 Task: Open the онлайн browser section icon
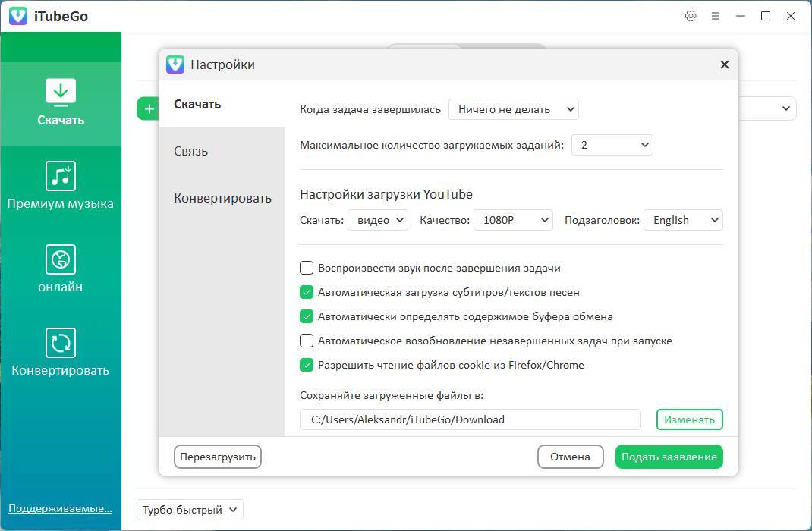click(x=61, y=259)
